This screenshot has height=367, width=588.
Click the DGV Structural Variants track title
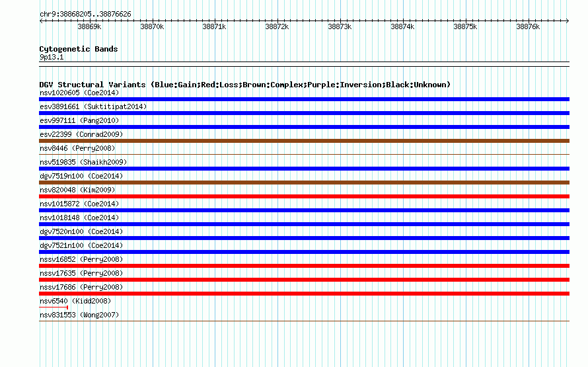point(245,85)
